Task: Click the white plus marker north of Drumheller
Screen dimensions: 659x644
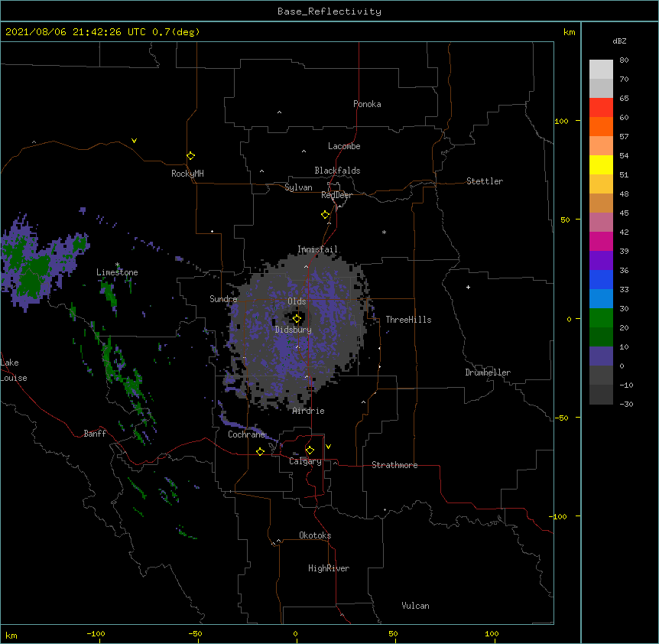Action: (x=468, y=287)
